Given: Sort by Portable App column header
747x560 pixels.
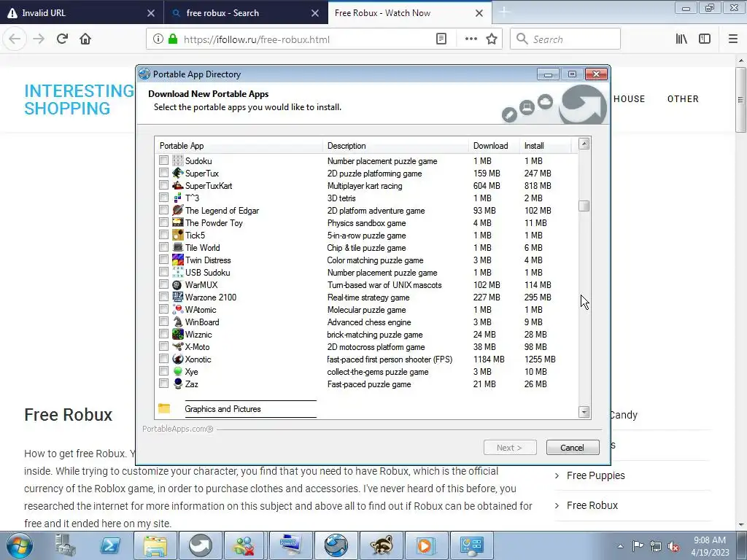Looking at the screenshot, I should (239, 146).
